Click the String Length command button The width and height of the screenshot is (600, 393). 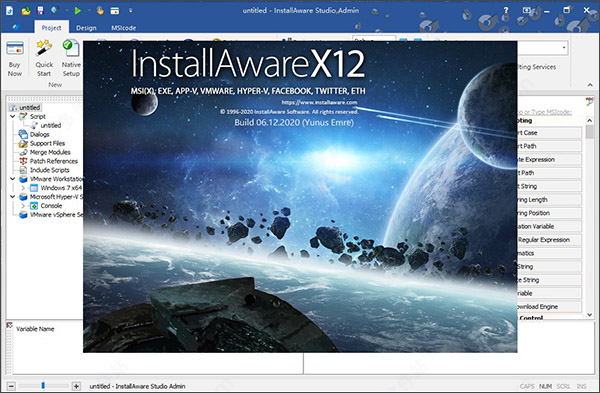(x=549, y=200)
